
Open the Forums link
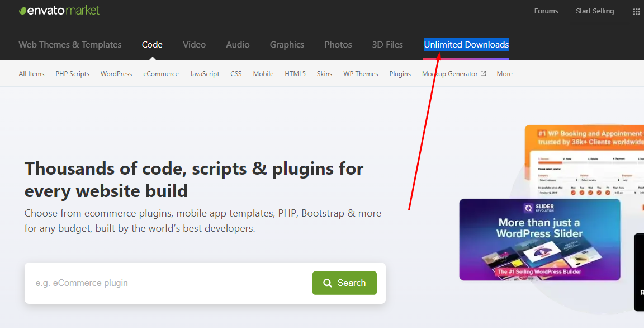pyautogui.click(x=546, y=11)
